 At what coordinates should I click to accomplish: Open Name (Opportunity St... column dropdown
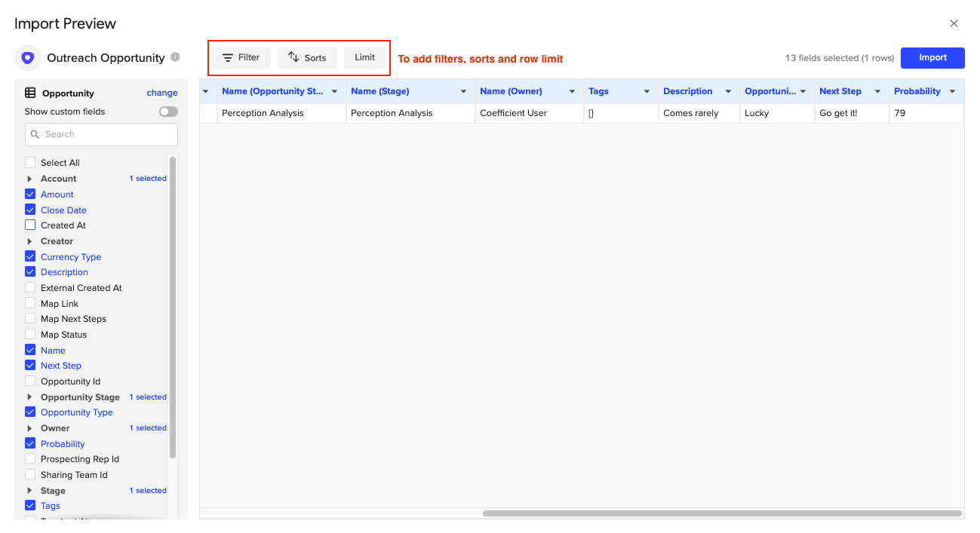[x=334, y=91]
